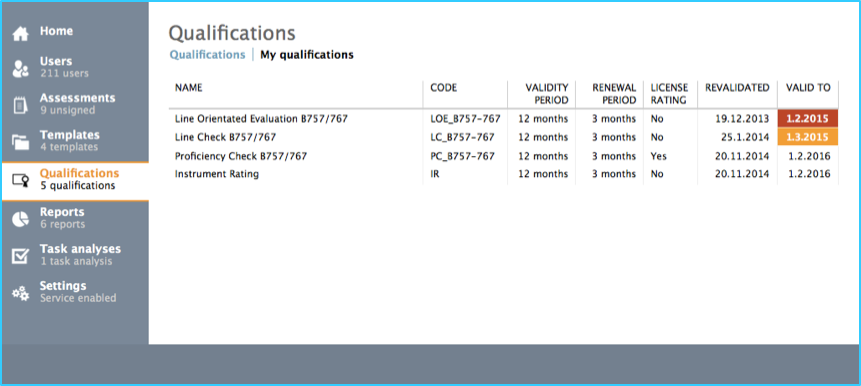861x386 pixels.
Task: Sort by the NAME column header
Action: tap(189, 87)
